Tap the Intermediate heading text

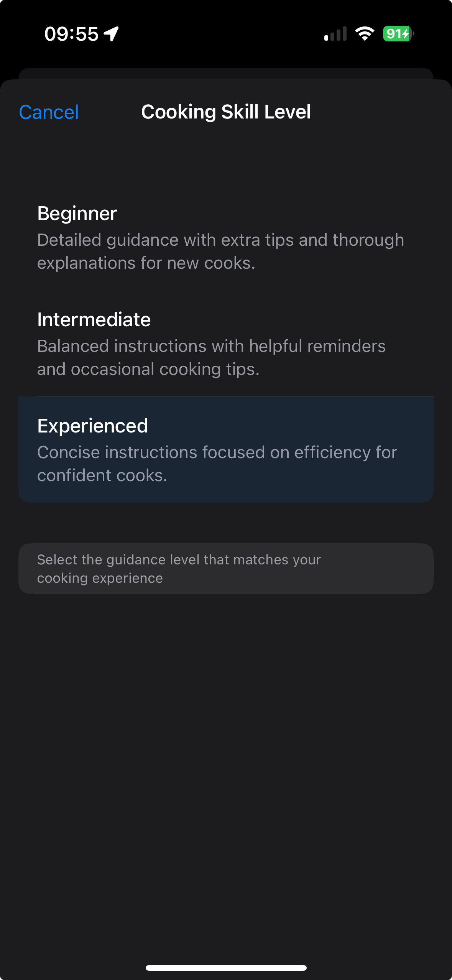click(94, 319)
